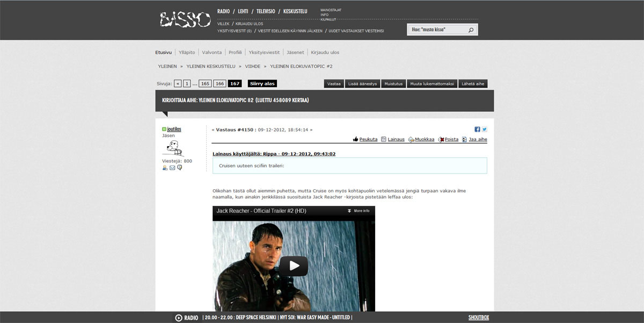
Task: Click Lähetä aihe button
Action: pyautogui.click(x=473, y=84)
